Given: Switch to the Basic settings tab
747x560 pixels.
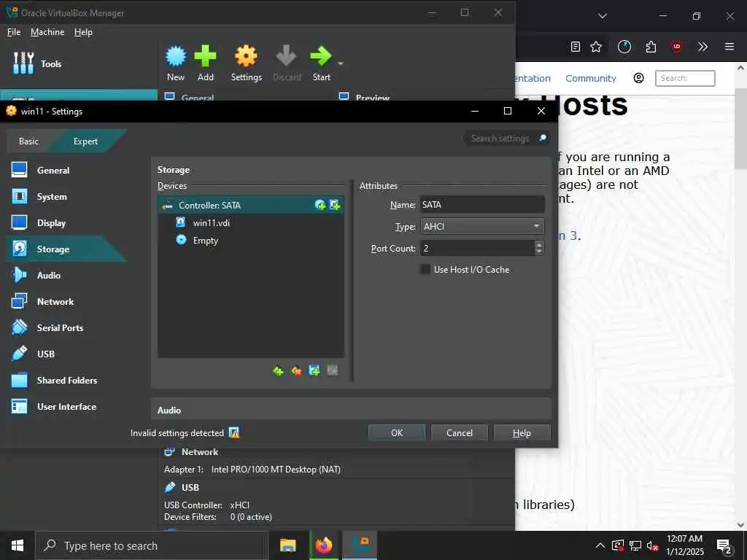Looking at the screenshot, I should click(x=28, y=141).
